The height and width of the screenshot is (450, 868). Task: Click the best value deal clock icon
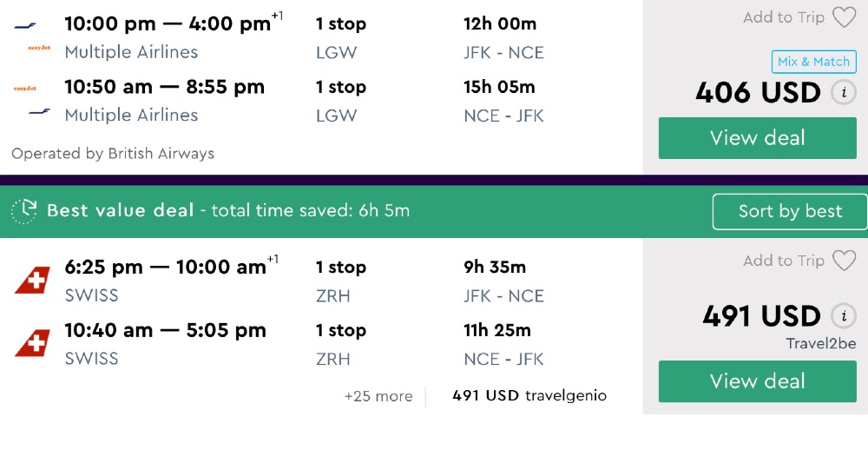[x=24, y=210]
